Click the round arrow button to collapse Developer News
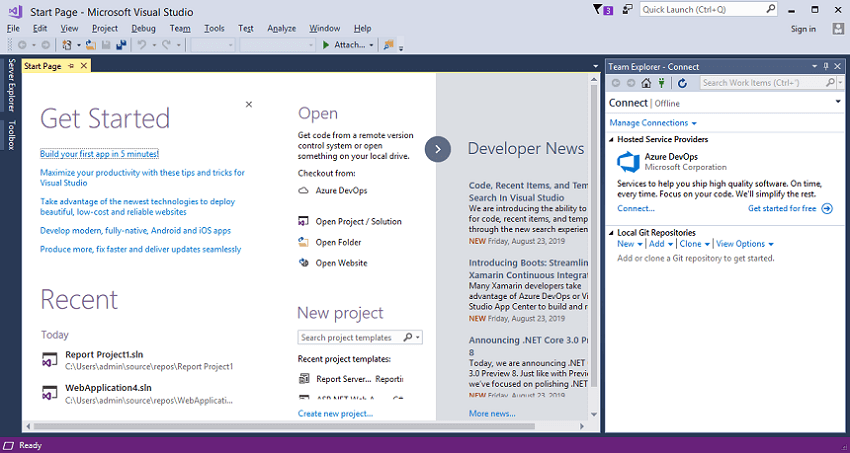Image resolution: width=850 pixels, height=453 pixels. pyautogui.click(x=438, y=149)
